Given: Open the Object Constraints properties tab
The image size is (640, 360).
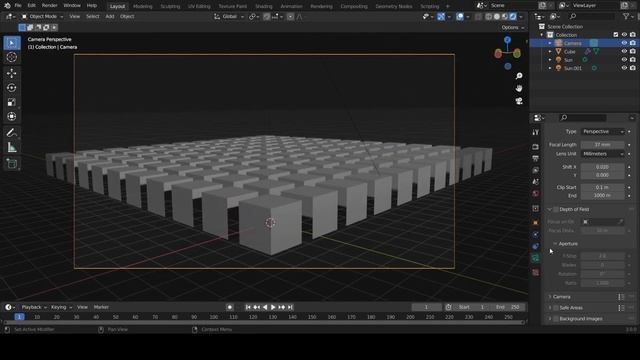Looking at the screenshot, I should (x=536, y=246).
